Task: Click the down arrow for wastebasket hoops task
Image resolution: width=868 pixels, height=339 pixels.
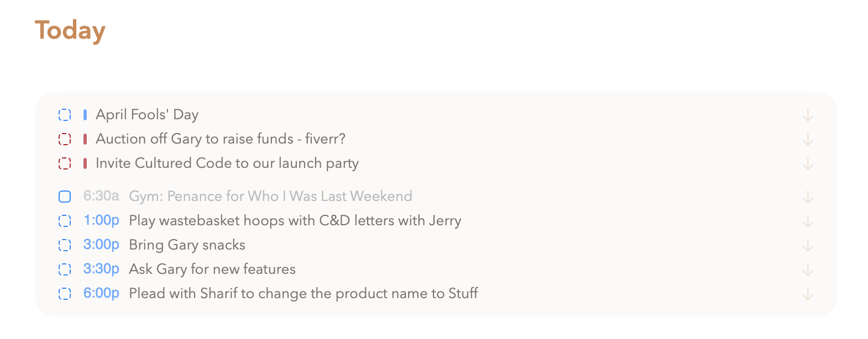Action: [x=808, y=221]
